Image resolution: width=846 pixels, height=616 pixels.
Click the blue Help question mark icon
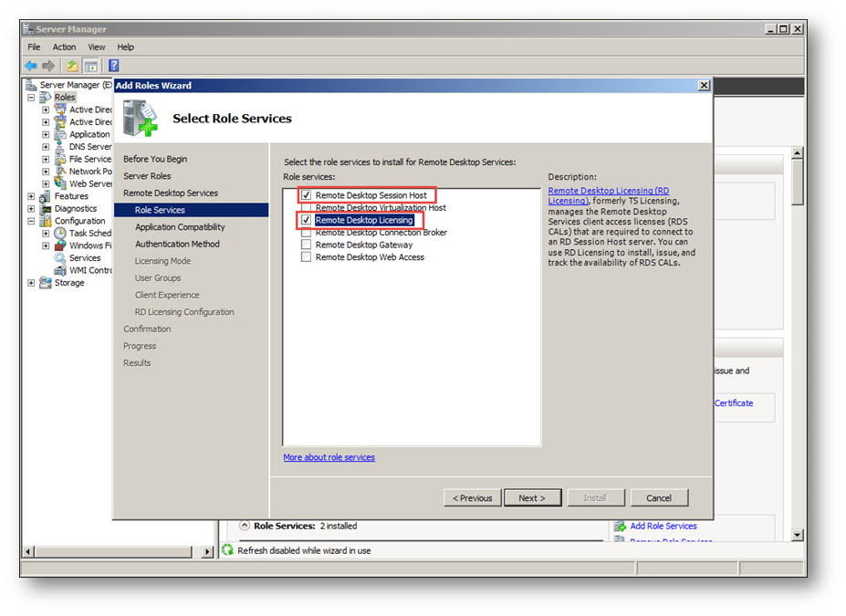[x=114, y=66]
